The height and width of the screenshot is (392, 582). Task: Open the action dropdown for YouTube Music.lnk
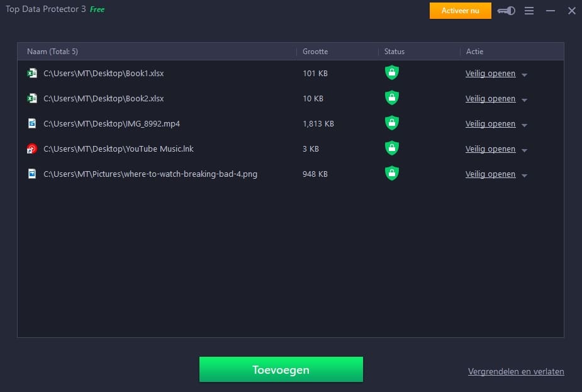(x=524, y=150)
